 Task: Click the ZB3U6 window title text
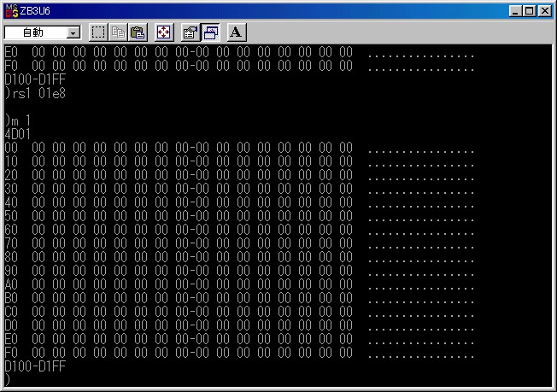[x=35, y=11]
